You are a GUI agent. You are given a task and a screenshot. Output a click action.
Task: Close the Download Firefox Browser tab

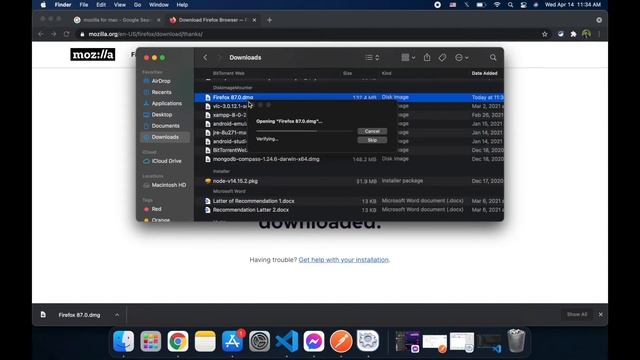[x=254, y=20]
